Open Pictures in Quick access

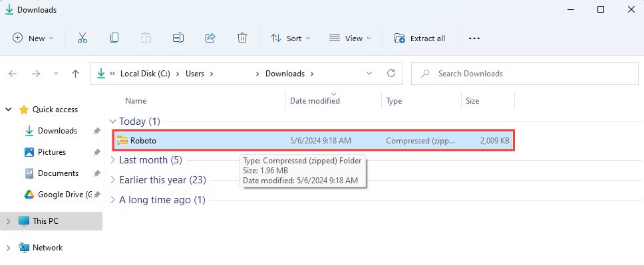[x=52, y=152]
